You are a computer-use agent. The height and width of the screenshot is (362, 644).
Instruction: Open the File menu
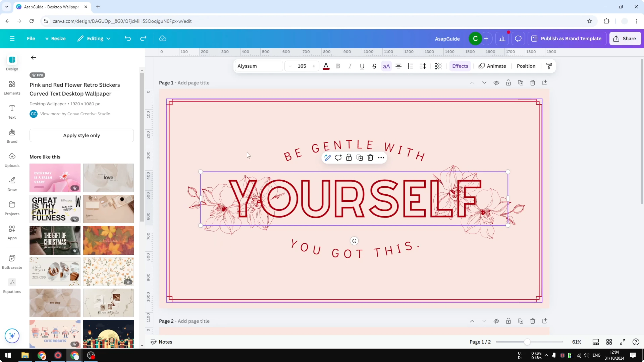click(x=31, y=38)
